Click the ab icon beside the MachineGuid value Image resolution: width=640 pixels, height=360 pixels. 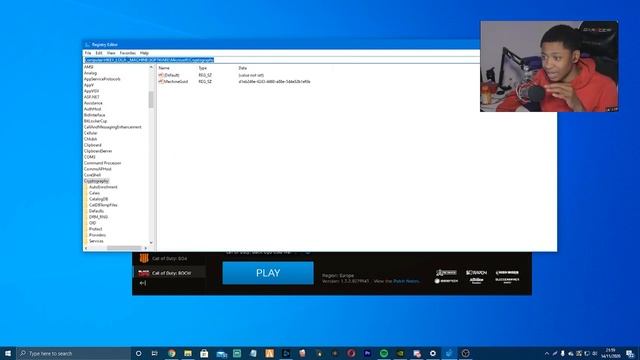pyautogui.click(x=161, y=82)
